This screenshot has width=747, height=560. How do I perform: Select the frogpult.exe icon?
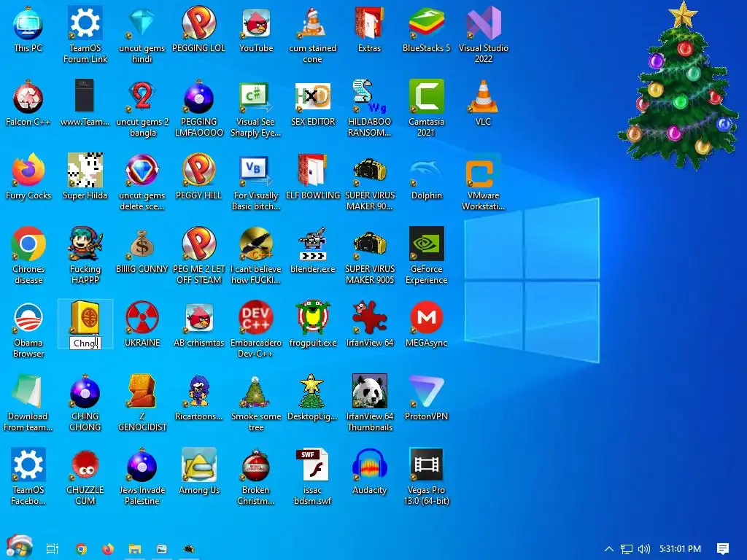coord(312,324)
